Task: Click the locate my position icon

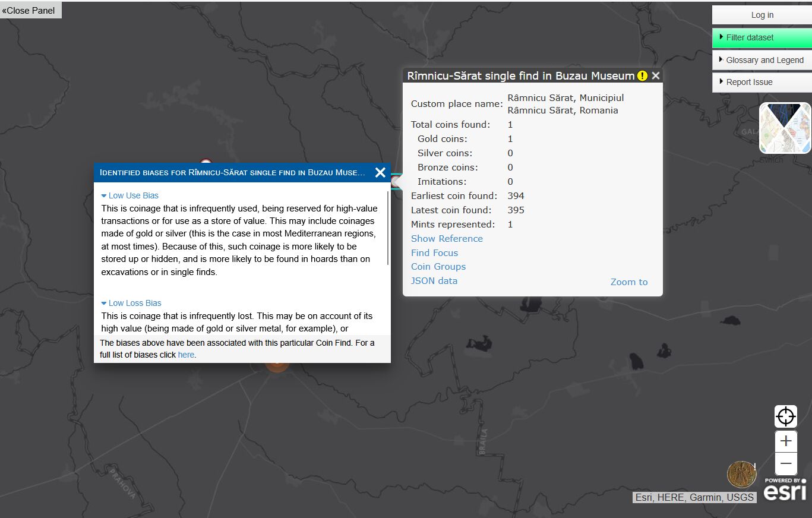Action: click(x=786, y=416)
